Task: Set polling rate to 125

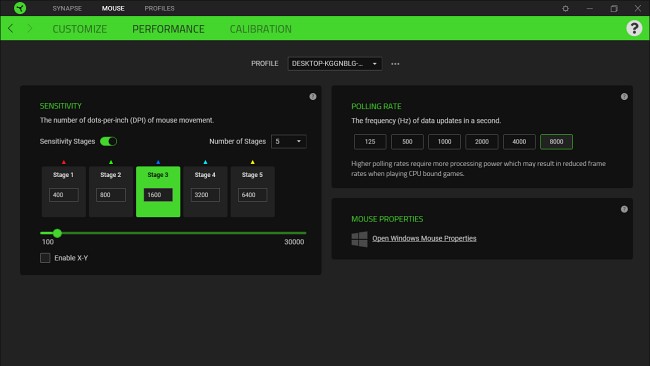Action: tap(370, 142)
